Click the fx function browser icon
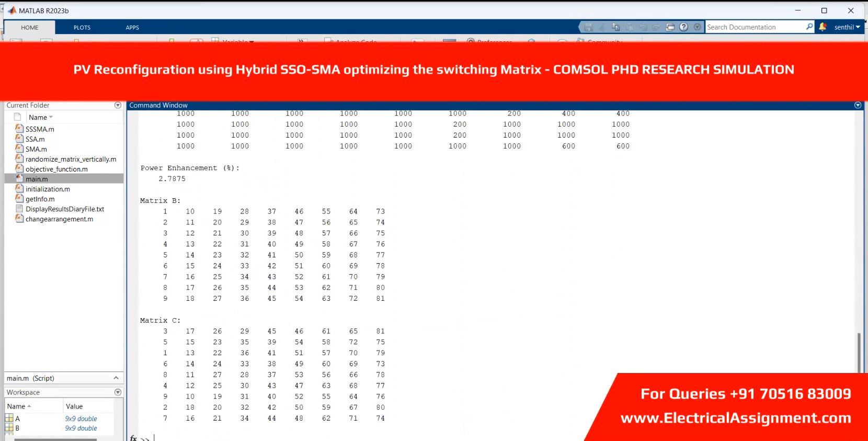This screenshot has width=868, height=441. [x=133, y=438]
